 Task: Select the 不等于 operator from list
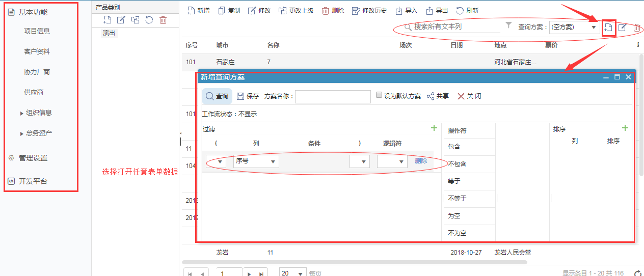(x=457, y=199)
